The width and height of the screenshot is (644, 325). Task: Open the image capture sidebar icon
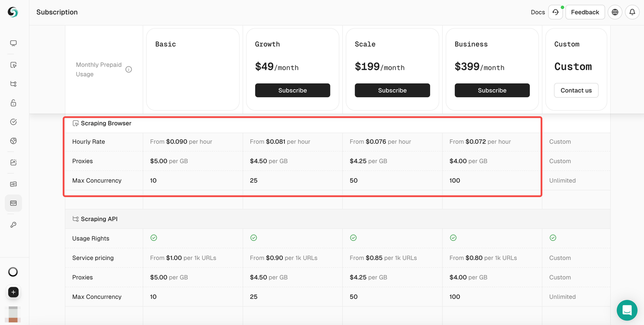[x=13, y=162]
